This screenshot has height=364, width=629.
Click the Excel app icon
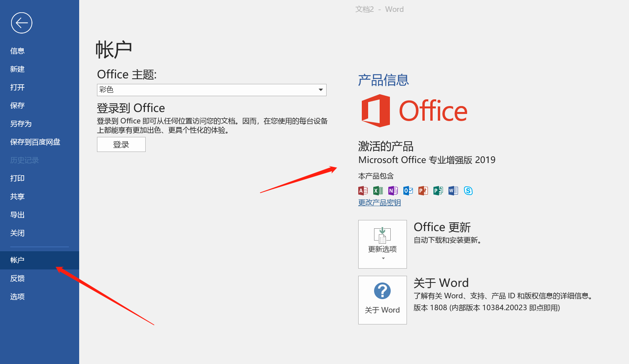pos(378,191)
